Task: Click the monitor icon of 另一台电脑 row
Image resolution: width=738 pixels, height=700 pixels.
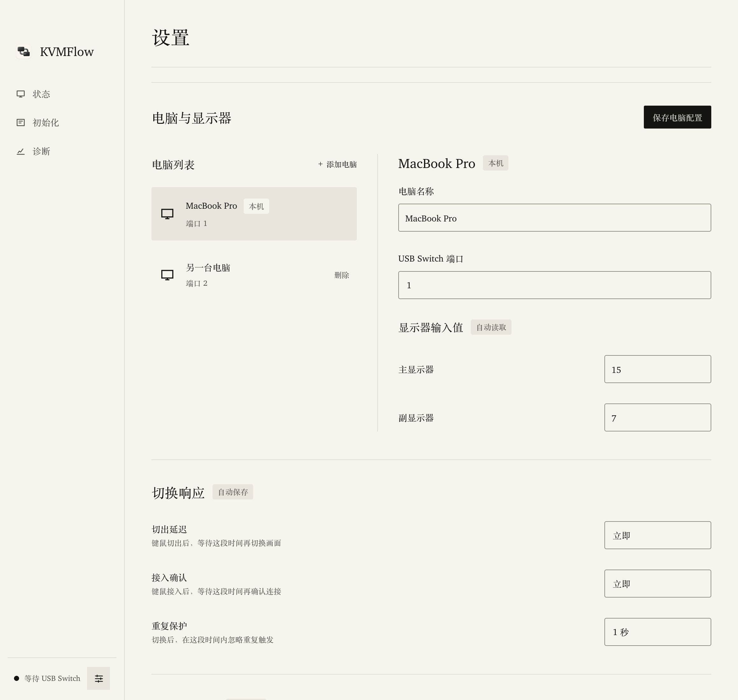Action: 167,275
